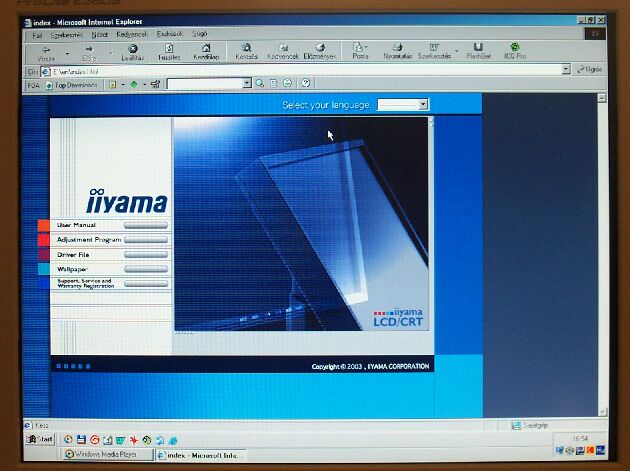Click the page scrollbar up arrow

pyautogui.click(x=601, y=98)
